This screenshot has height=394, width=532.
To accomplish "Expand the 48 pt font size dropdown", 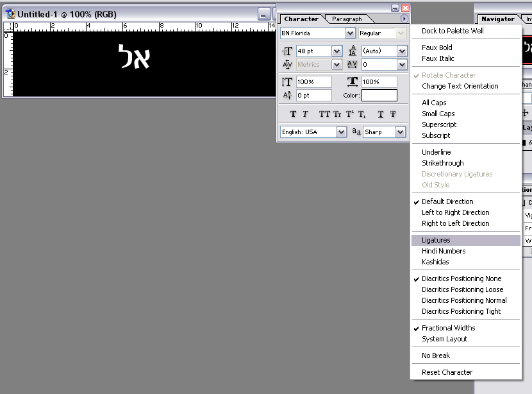I will point(337,51).
